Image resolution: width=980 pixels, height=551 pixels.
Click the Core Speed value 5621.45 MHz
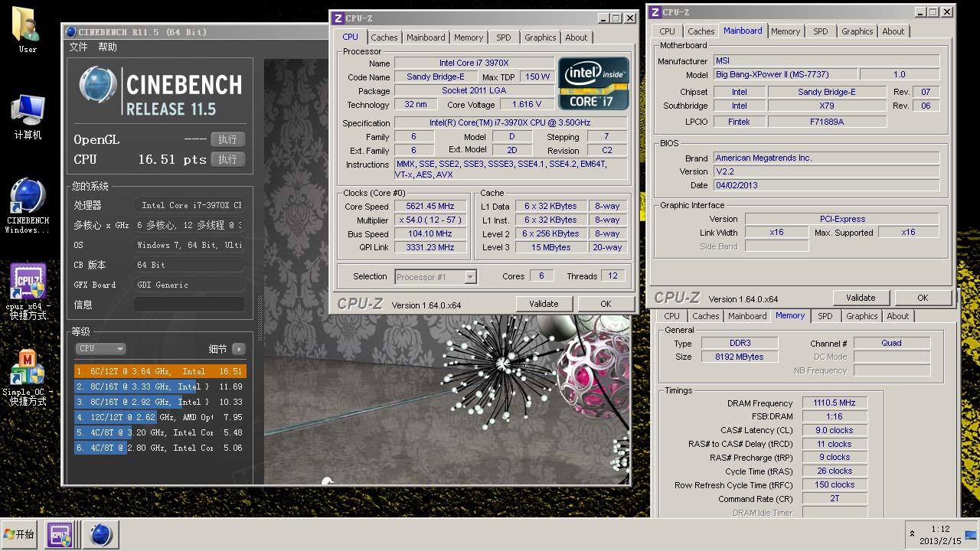430,207
